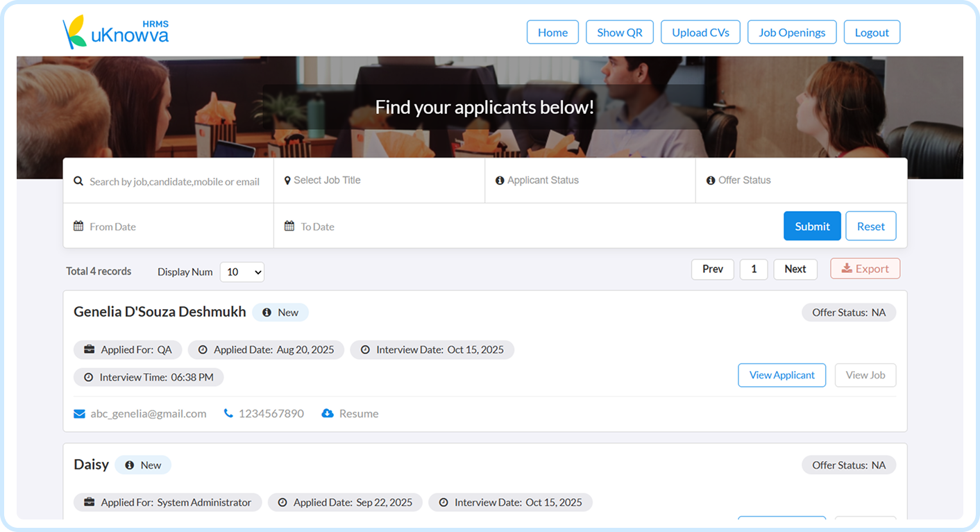Click the briefcase icon next to Applied For: QA
Viewport: 980px width, 532px height.
pos(90,349)
